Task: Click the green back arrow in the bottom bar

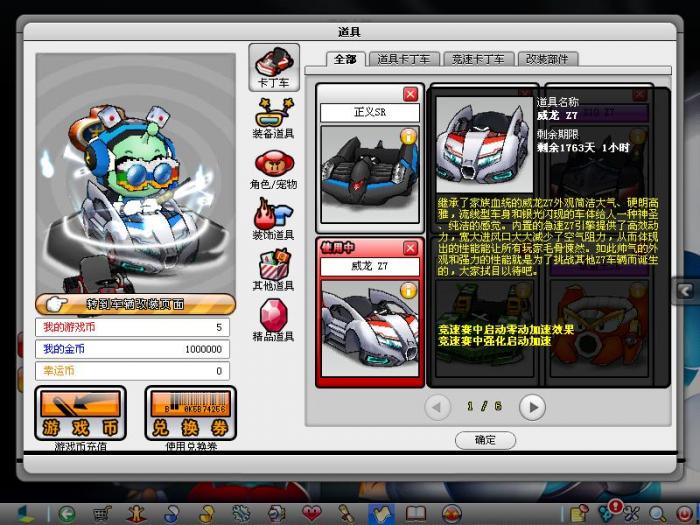Action: coord(67,514)
